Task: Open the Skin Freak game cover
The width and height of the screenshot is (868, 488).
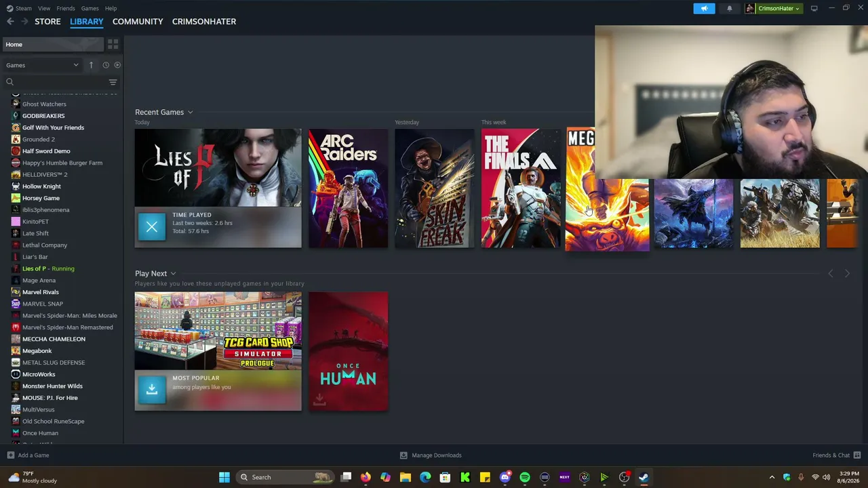Action: click(435, 188)
